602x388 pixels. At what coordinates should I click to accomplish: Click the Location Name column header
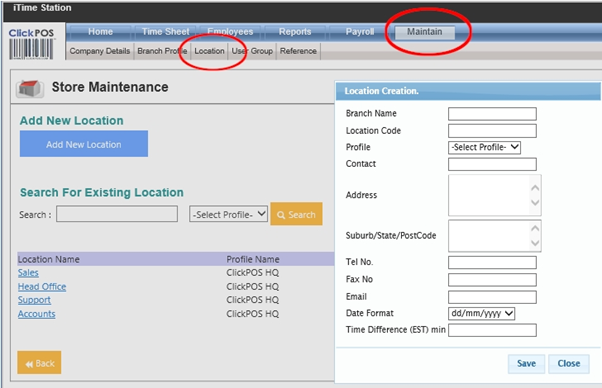(49, 259)
